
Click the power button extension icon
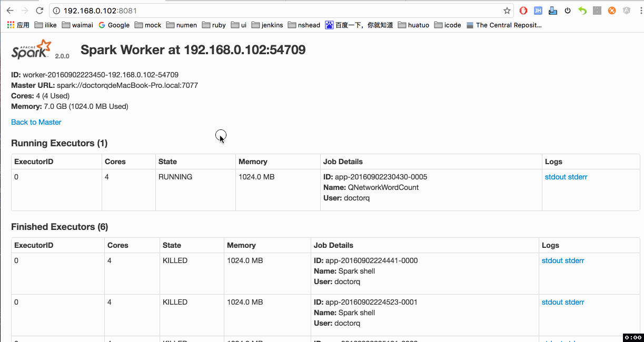(568, 11)
